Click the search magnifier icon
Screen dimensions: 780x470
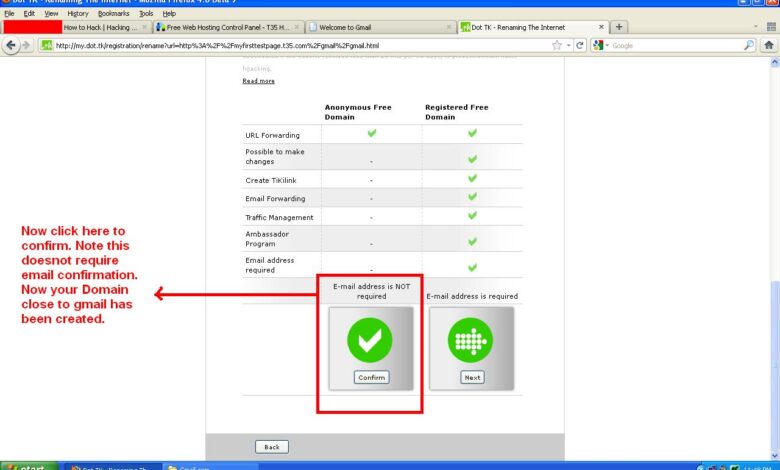click(749, 45)
